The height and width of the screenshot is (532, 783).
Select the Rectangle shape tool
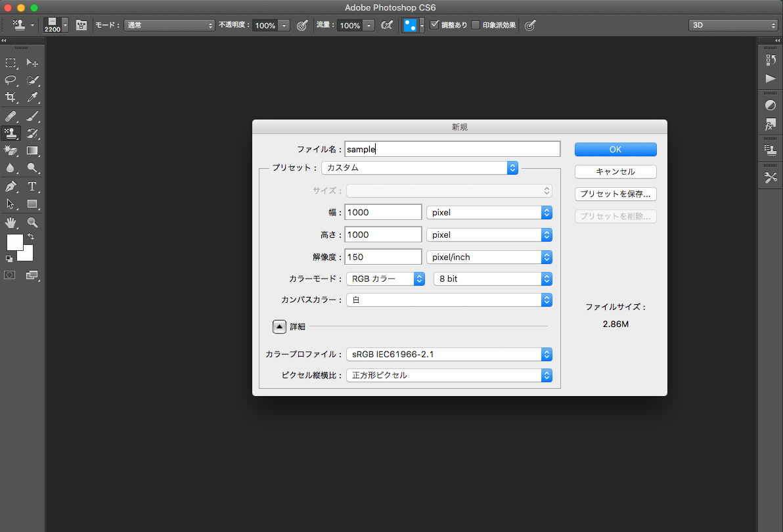[x=32, y=204]
